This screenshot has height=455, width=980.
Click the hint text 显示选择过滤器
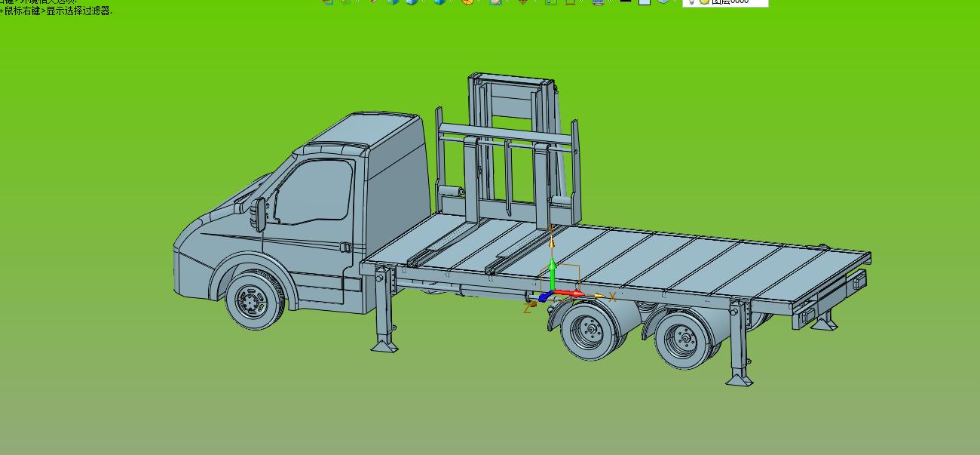point(79,11)
